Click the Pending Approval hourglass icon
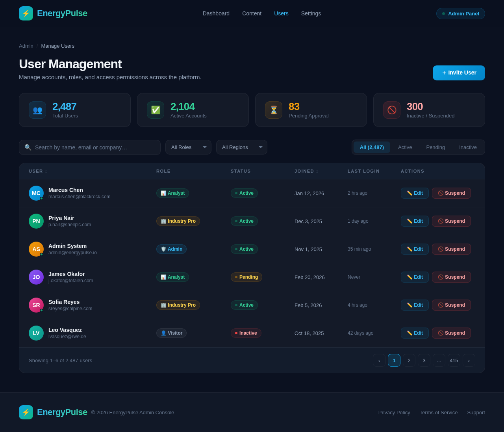 (274, 110)
